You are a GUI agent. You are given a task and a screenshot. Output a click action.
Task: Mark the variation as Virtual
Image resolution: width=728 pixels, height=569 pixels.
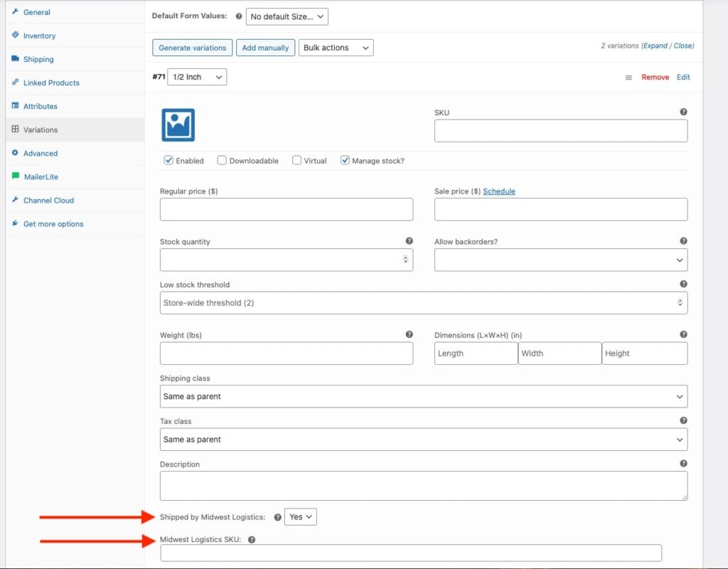click(x=296, y=160)
